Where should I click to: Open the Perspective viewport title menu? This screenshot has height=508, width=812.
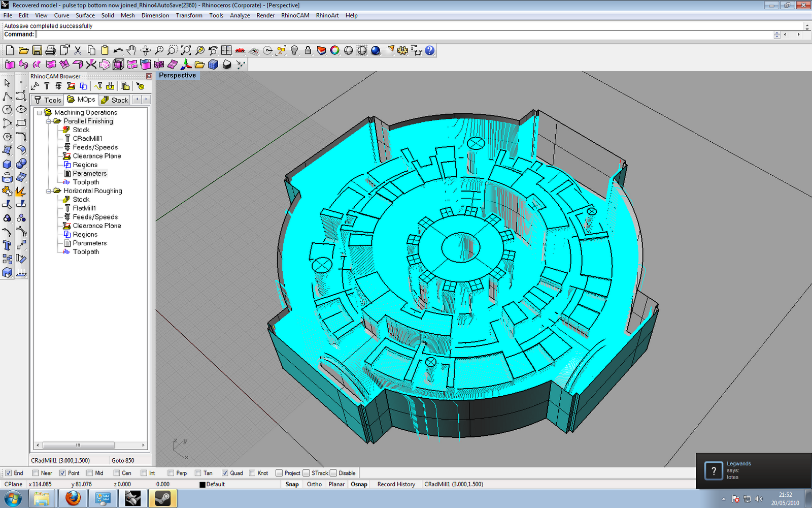pos(177,75)
